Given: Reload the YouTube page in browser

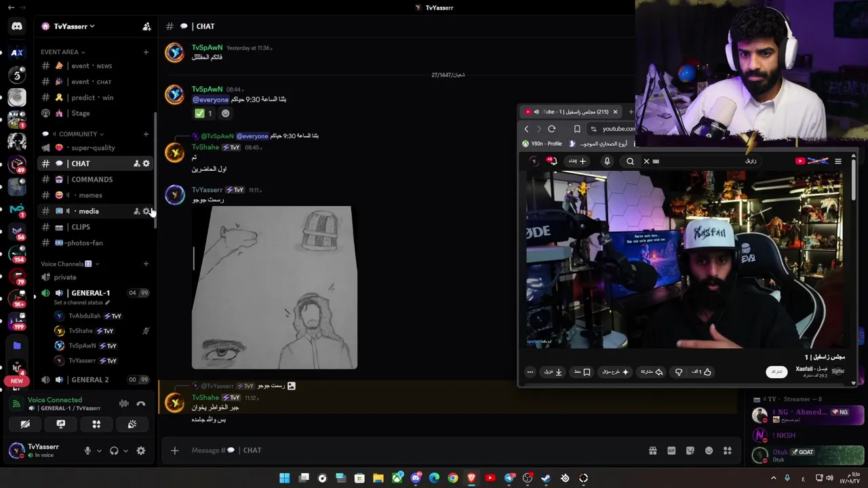Looking at the screenshot, I should tap(552, 129).
